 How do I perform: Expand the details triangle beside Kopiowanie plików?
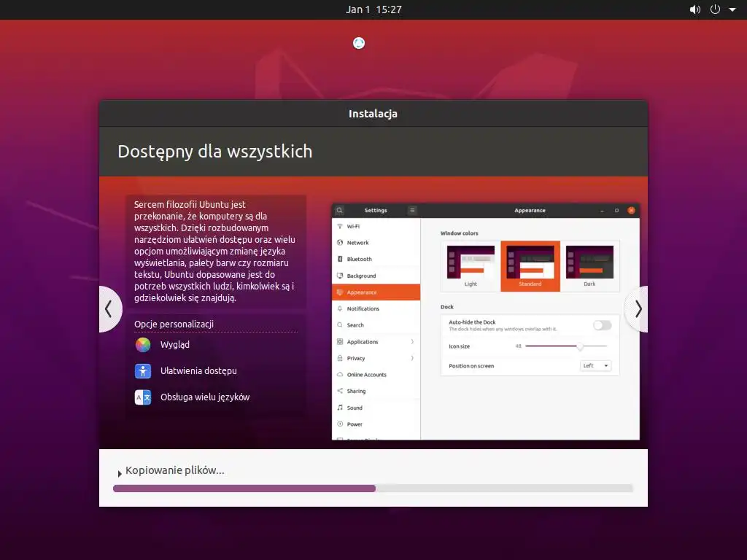point(120,474)
